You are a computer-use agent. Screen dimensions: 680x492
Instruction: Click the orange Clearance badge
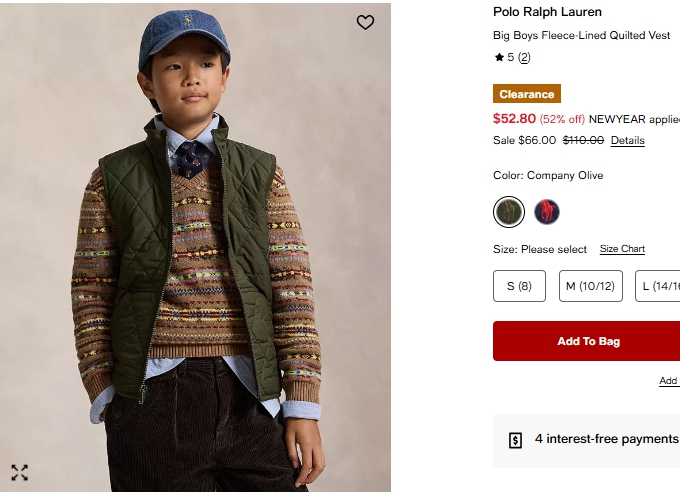point(527,94)
